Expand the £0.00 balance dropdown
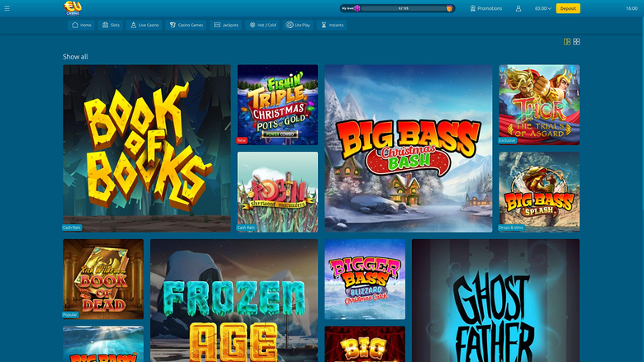The width and height of the screenshot is (644, 362). click(x=543, y=8)
